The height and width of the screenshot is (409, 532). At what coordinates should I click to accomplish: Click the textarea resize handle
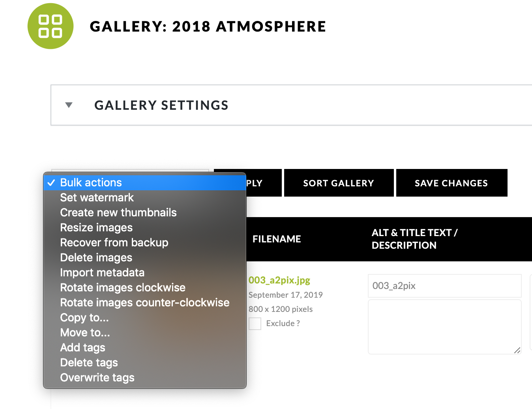pos(517,349)
